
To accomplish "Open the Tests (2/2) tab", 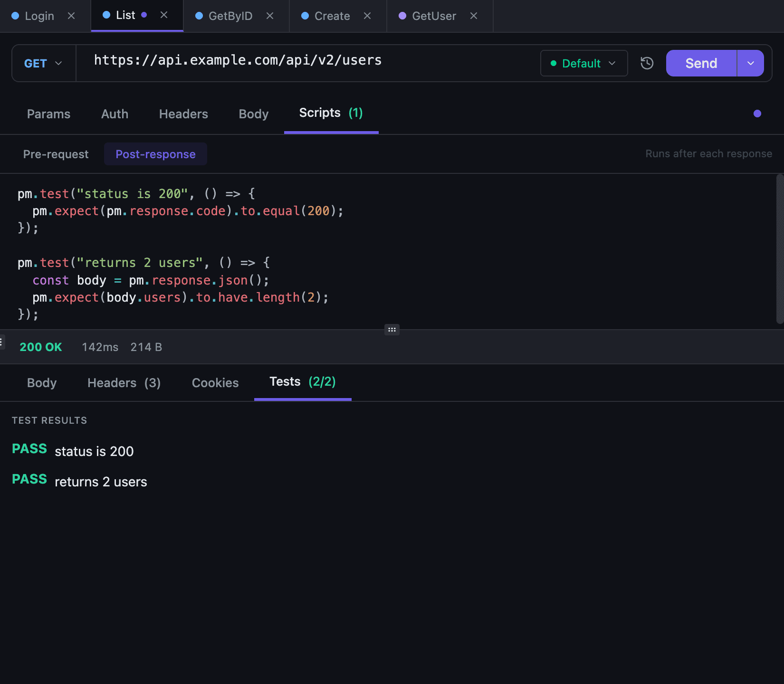I will [303, 382].
